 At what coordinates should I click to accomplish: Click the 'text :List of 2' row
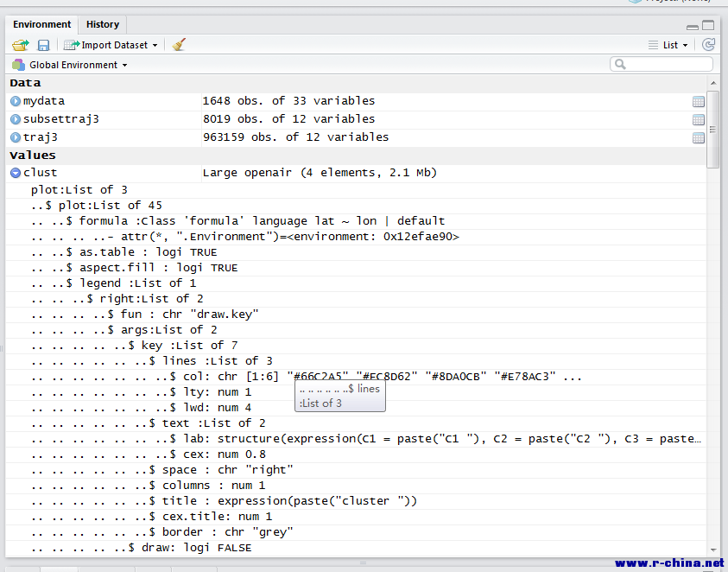356,423
